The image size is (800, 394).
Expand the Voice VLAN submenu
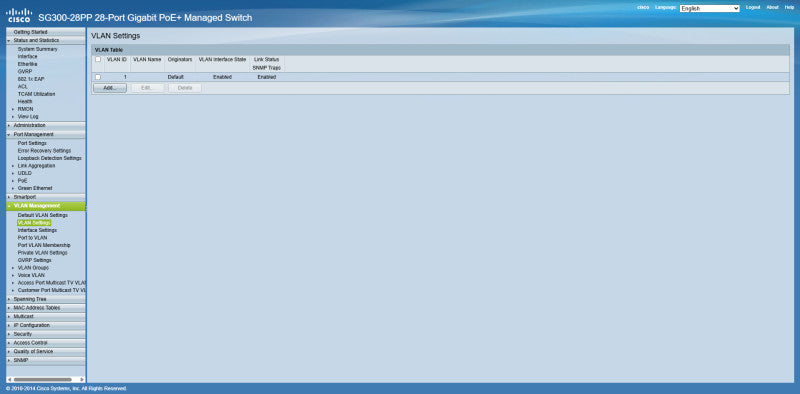point(31,275)
